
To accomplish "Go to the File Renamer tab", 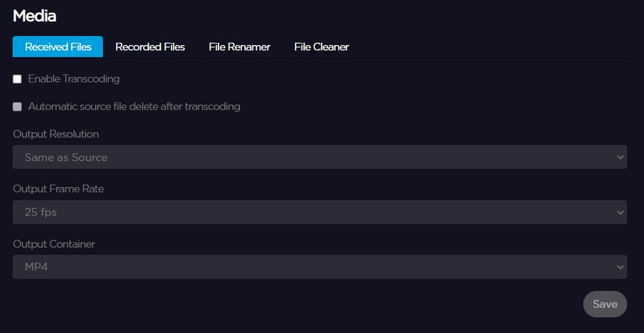I will coord(240,47).
